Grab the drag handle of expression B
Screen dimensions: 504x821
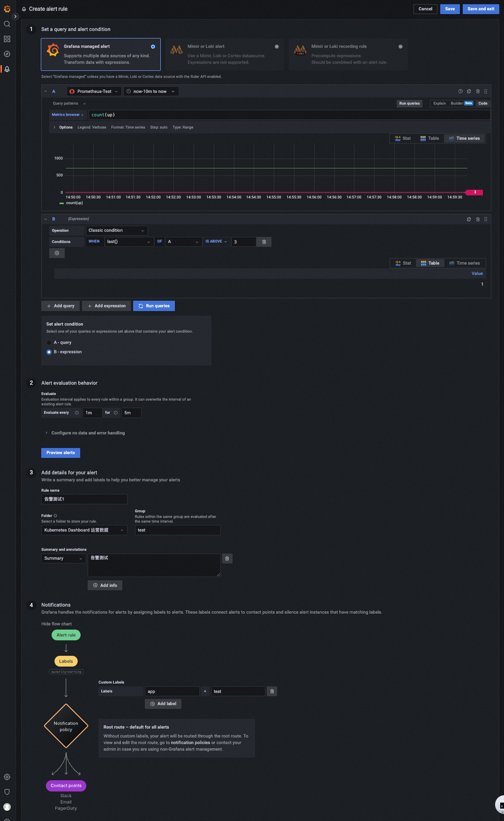pos(486,219)
